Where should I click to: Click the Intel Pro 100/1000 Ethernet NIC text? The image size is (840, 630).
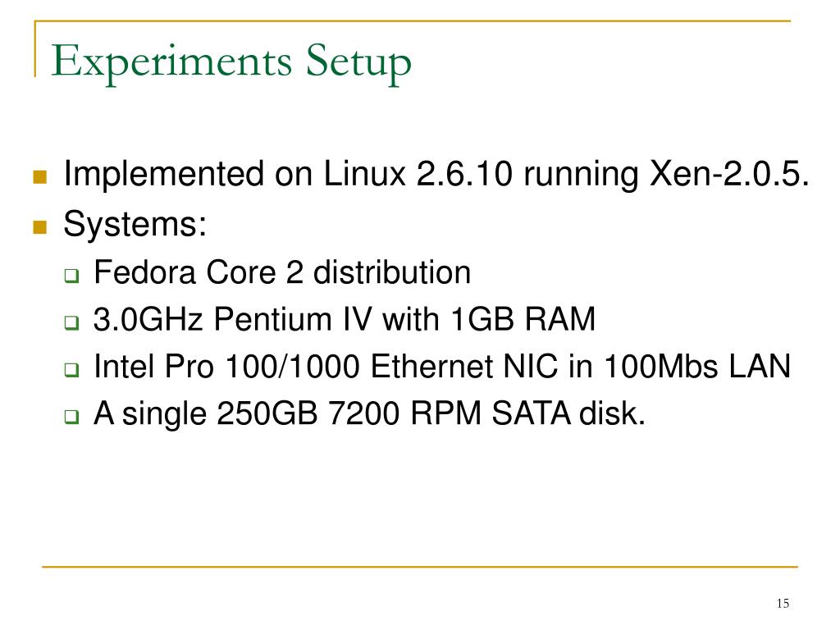click(325, 367)
